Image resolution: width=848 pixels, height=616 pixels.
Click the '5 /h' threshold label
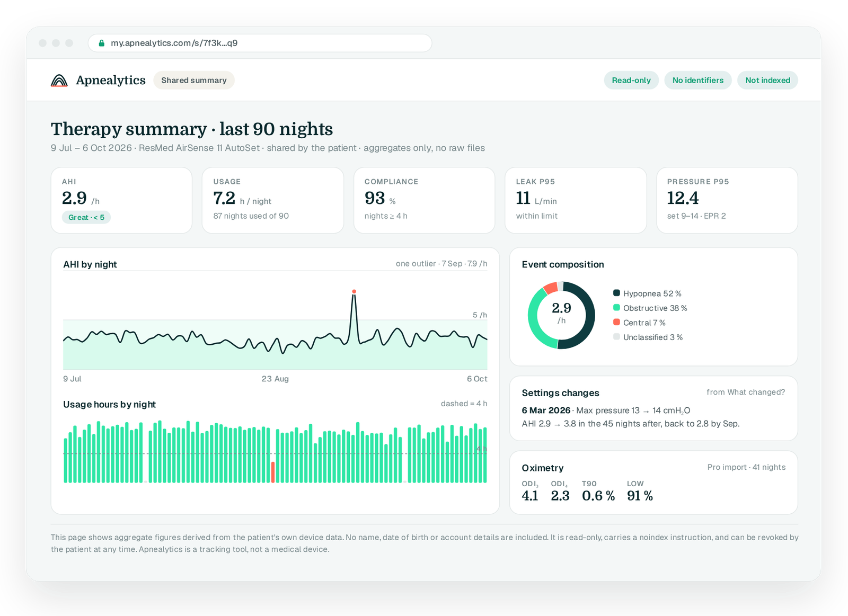click(x=480, y=315)
